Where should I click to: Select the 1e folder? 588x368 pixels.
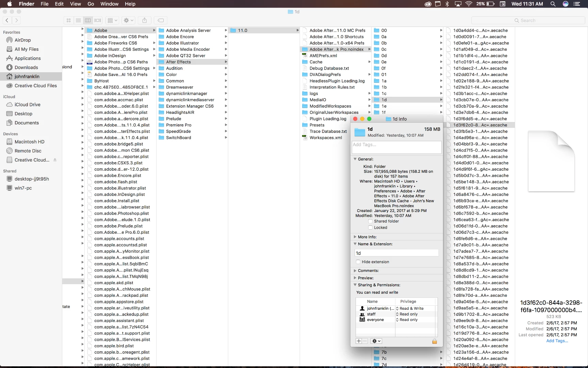(x=408, y=106)
